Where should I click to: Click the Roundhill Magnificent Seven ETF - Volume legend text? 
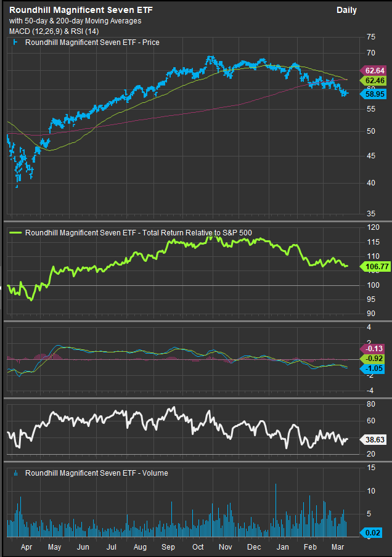(96, 473)
